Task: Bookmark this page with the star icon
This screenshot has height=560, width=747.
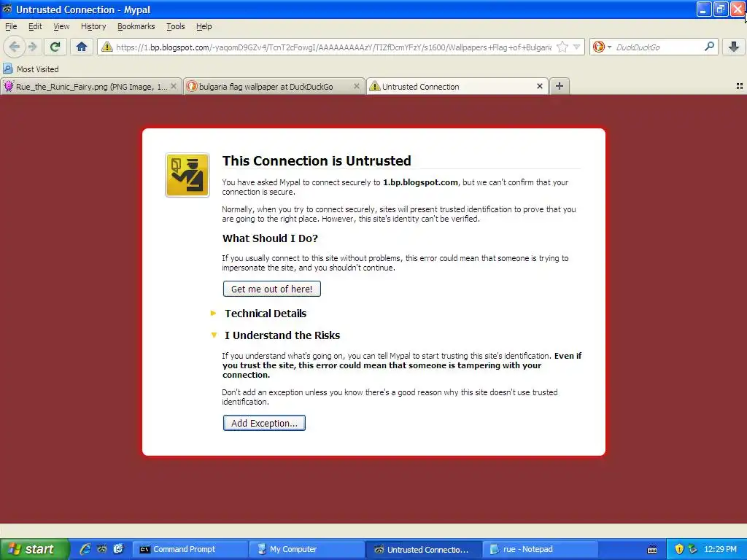Action: (562, 47)
